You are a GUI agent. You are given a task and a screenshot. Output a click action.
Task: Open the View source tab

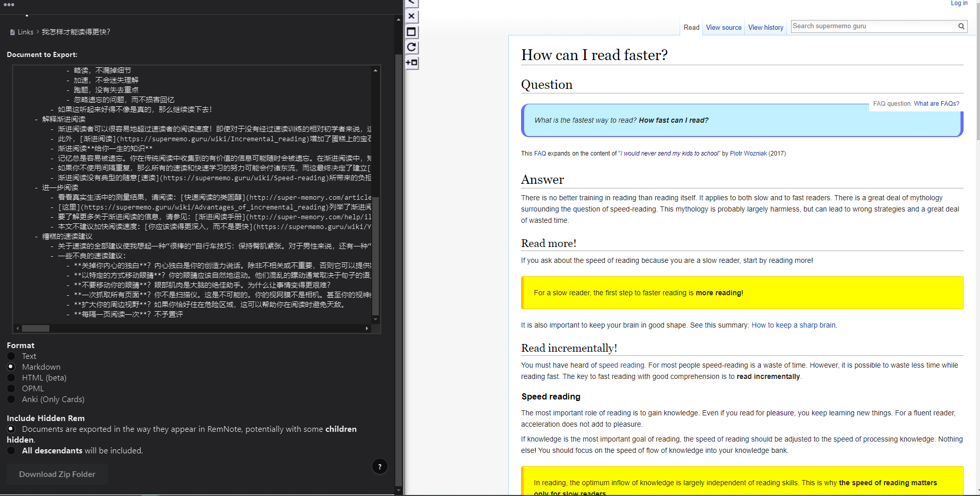click(724, 28)
